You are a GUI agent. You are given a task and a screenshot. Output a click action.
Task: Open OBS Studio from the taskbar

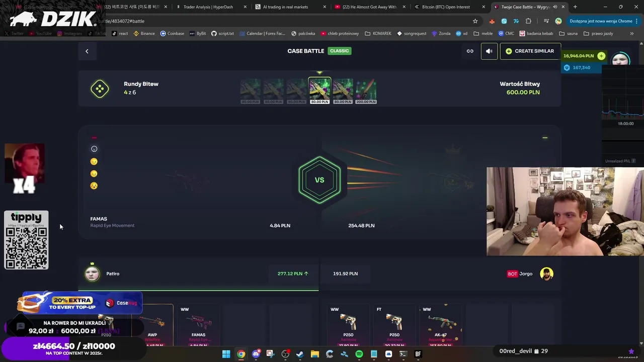[285, 354]
